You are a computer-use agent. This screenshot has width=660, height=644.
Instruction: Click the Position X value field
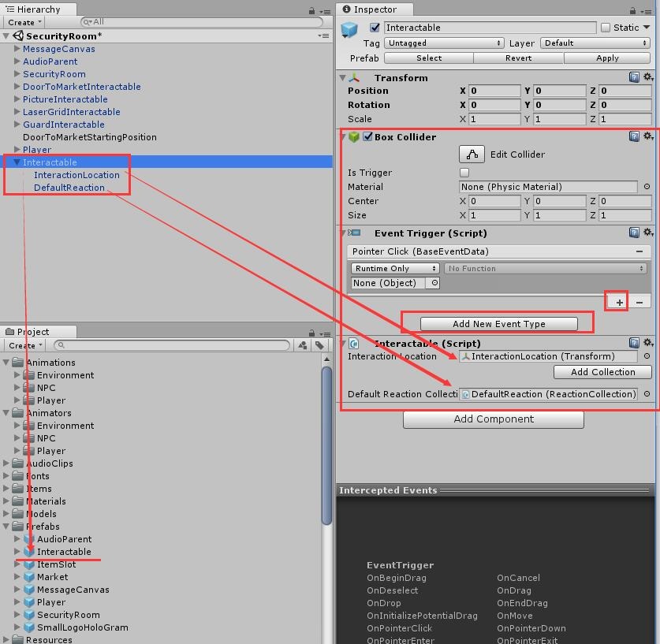(494, 91)
